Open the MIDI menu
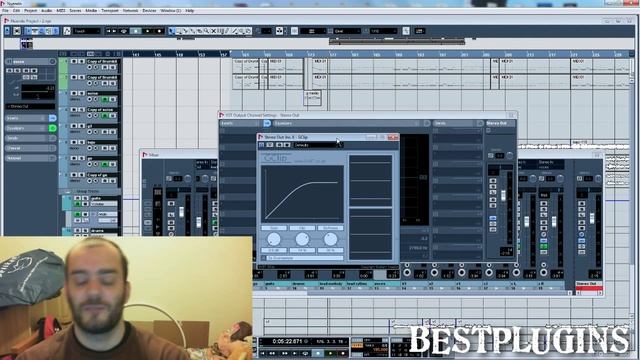 coord(61,11)
